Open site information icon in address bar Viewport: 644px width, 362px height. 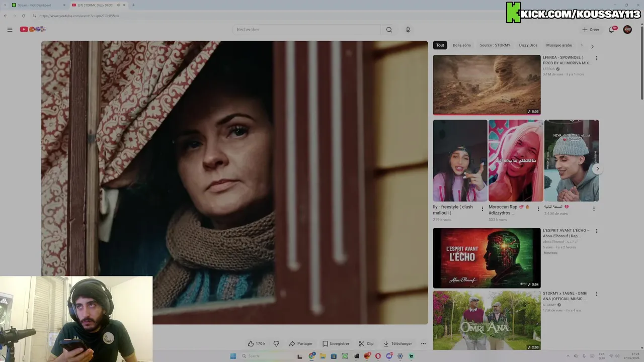click(34, 16)
